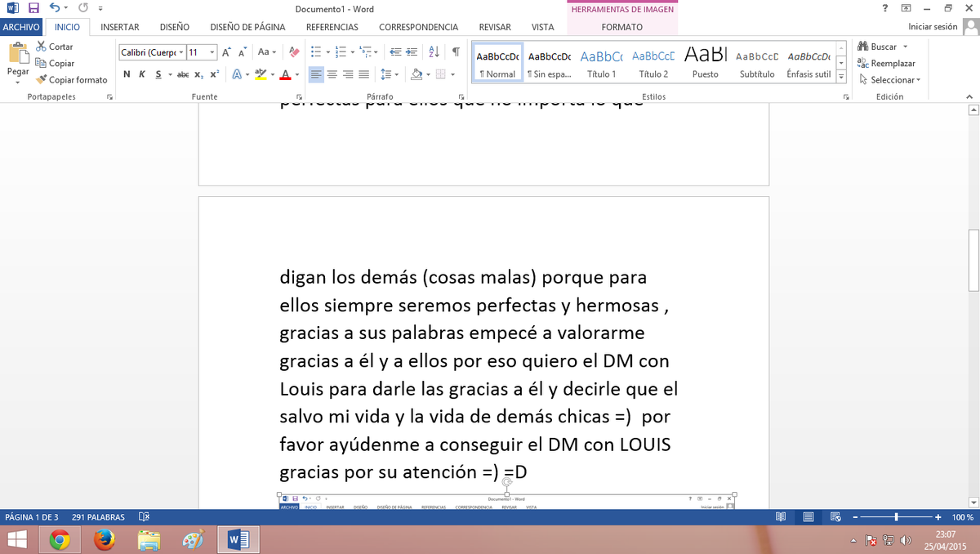
Task: Increase paragraph indent
Action: tap(412, 52)
